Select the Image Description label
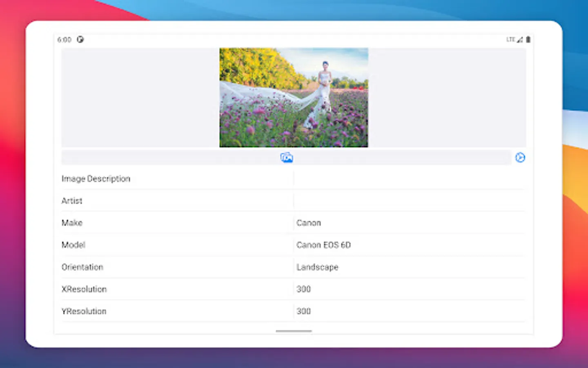 pos(96,179)
